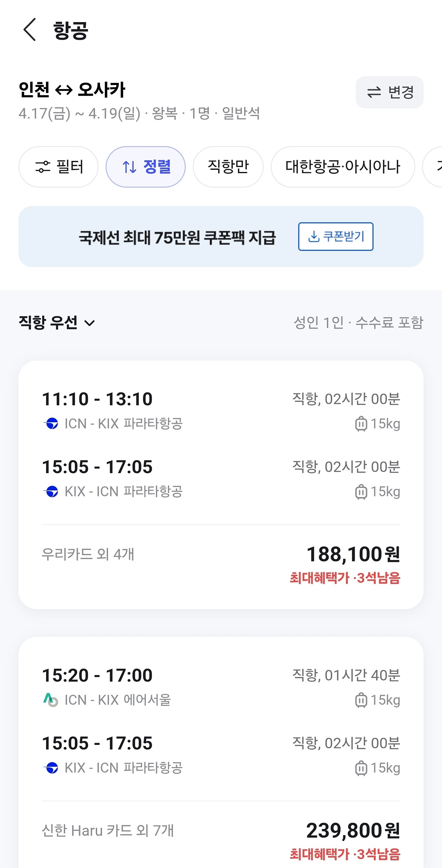Viewport: 442px width, 868px height.
Task: Open the 정렬 sort options
Action: click(145, 167)
